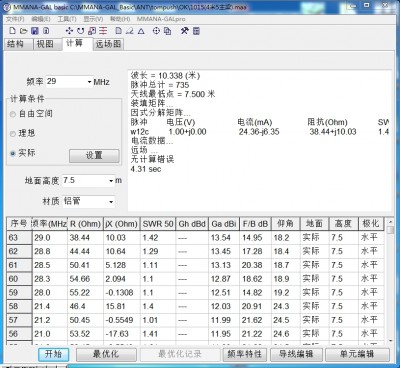Click inside the 地面高度 value field
Image resolution: width=400 pixels, height=368 pixels.
(x=85, y=181)
